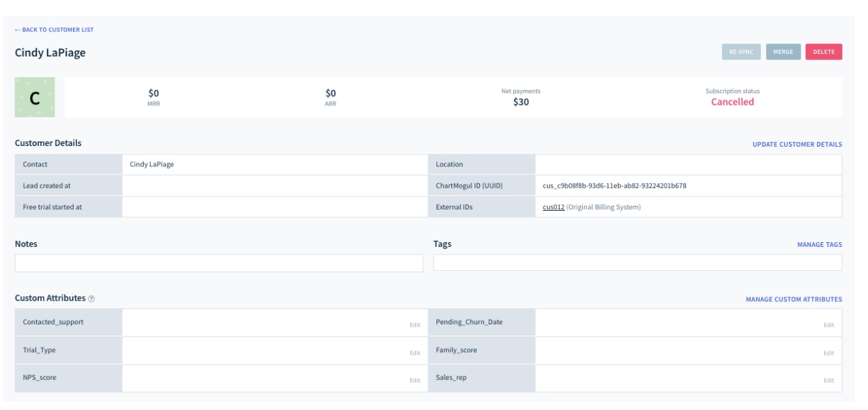Edit the Sales_rep attribute
The image size is (868, 410).
[828, 381]
